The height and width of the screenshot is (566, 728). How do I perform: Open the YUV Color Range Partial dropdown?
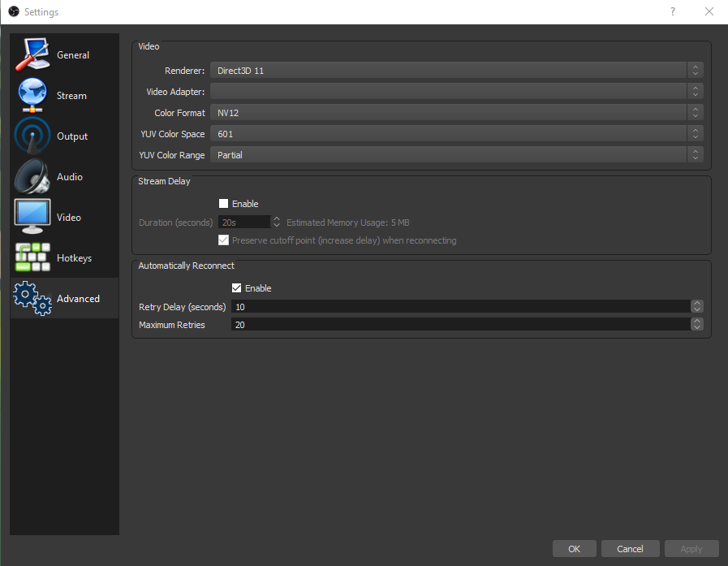click(457, 155)
